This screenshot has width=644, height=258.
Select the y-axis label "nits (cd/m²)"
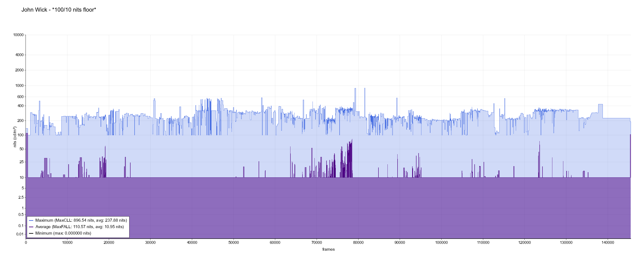point(15,137)
